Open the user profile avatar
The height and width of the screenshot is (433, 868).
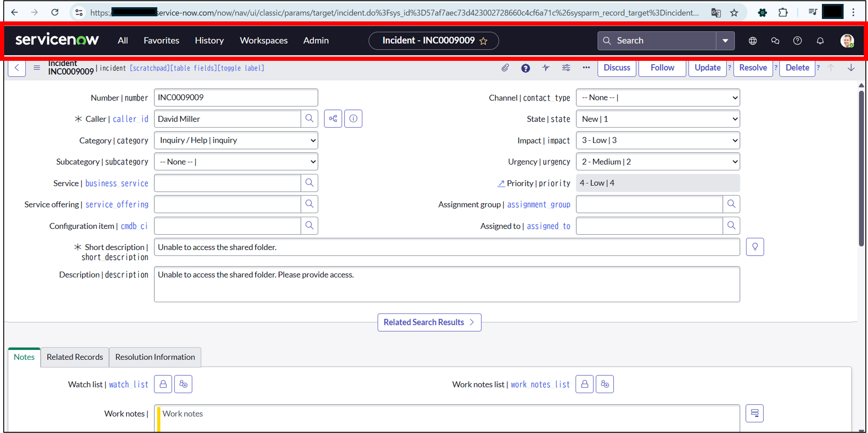847,41
